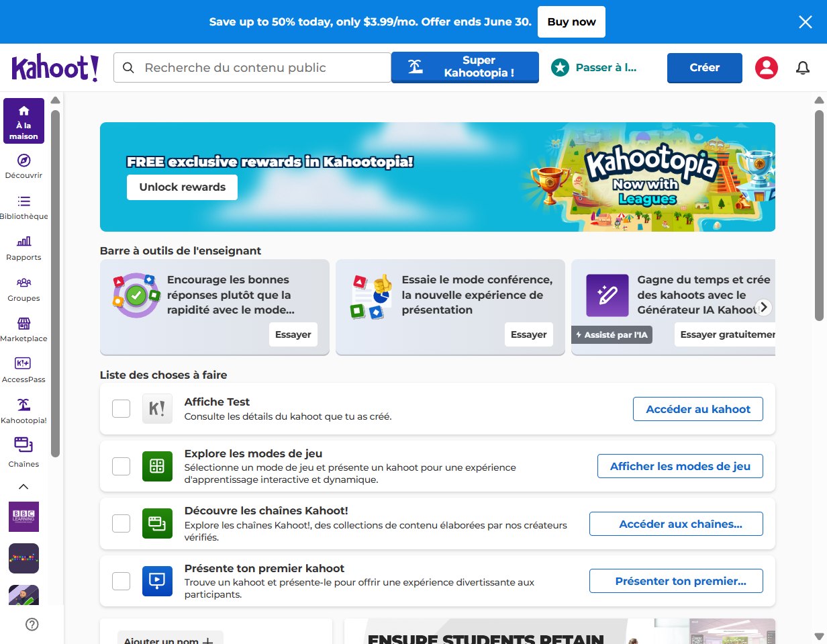
Task: Click Accéder au kahoot button
Action: (698, 409)
